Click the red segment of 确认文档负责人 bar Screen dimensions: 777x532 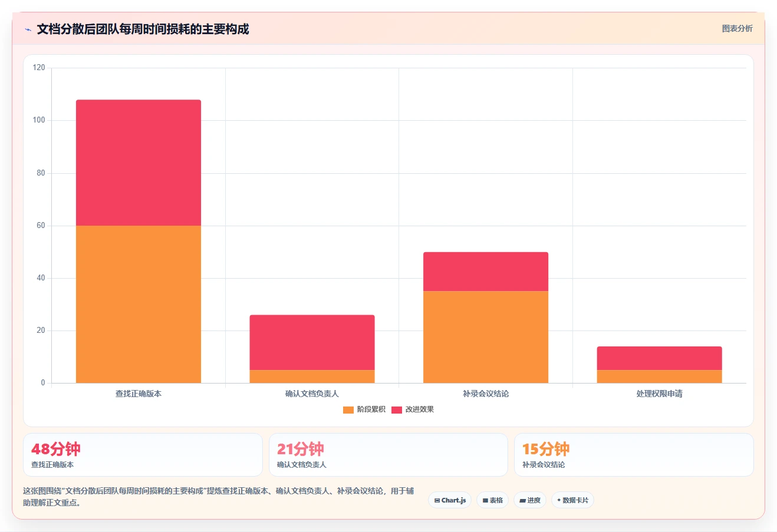(x=312, y=342)
